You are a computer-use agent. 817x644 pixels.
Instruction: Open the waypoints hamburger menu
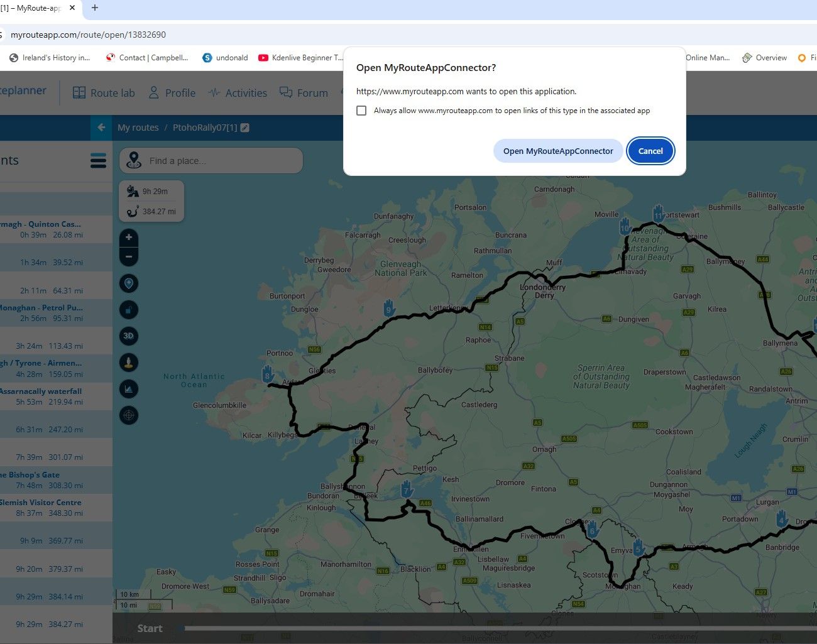pos(99,161)
